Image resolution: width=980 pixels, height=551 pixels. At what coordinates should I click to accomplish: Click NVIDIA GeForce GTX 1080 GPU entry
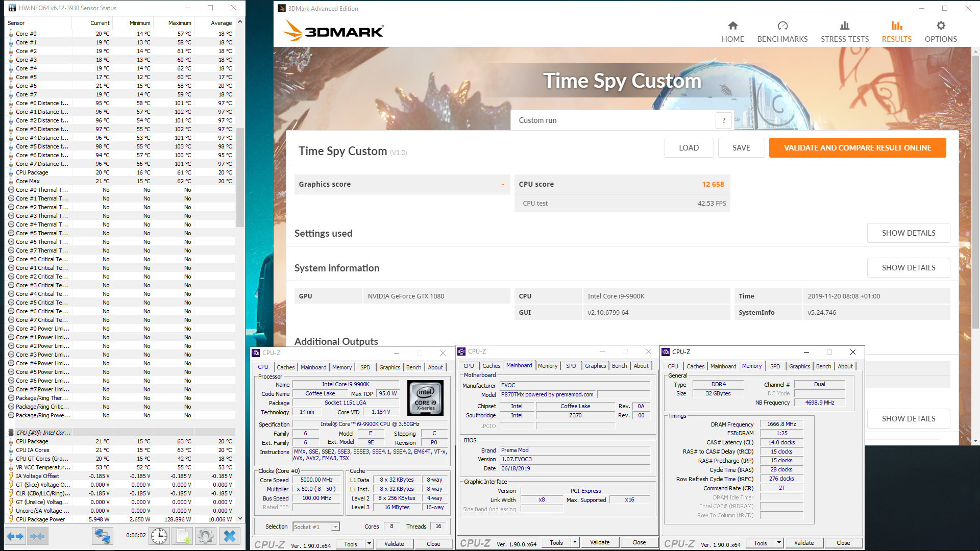click(x=436, y=296)
